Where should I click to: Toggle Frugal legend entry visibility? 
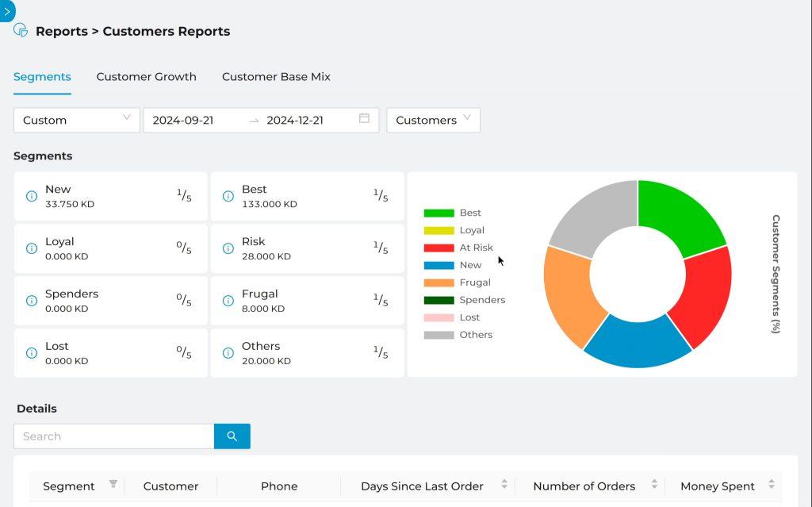pos(474,282)
